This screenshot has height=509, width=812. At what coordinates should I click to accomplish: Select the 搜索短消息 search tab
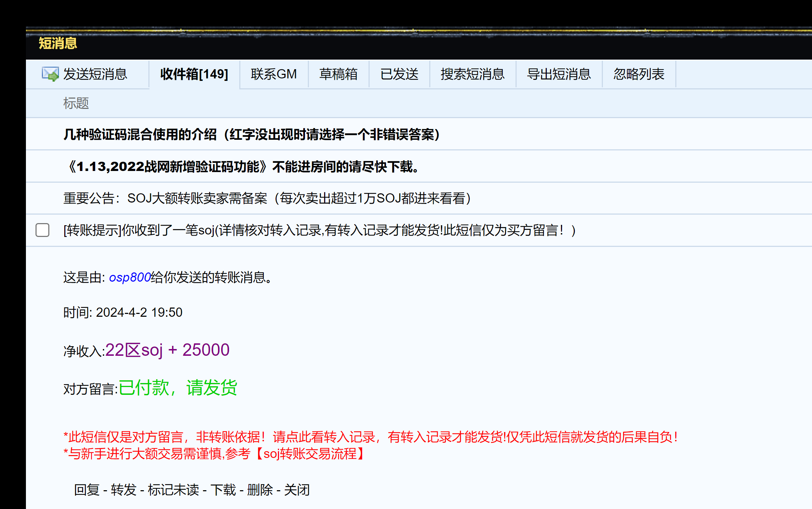pos(473,74)
